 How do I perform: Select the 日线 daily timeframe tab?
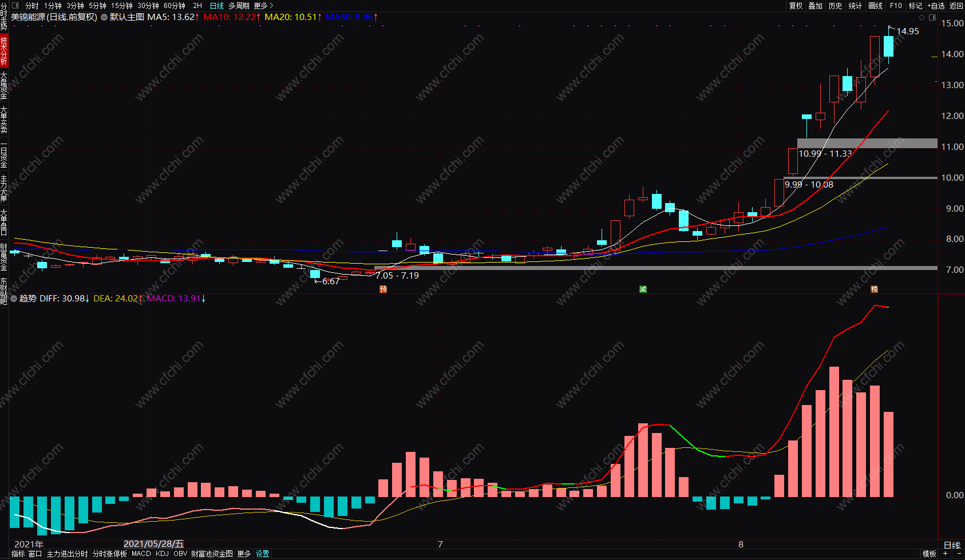[x=217, y=6]
